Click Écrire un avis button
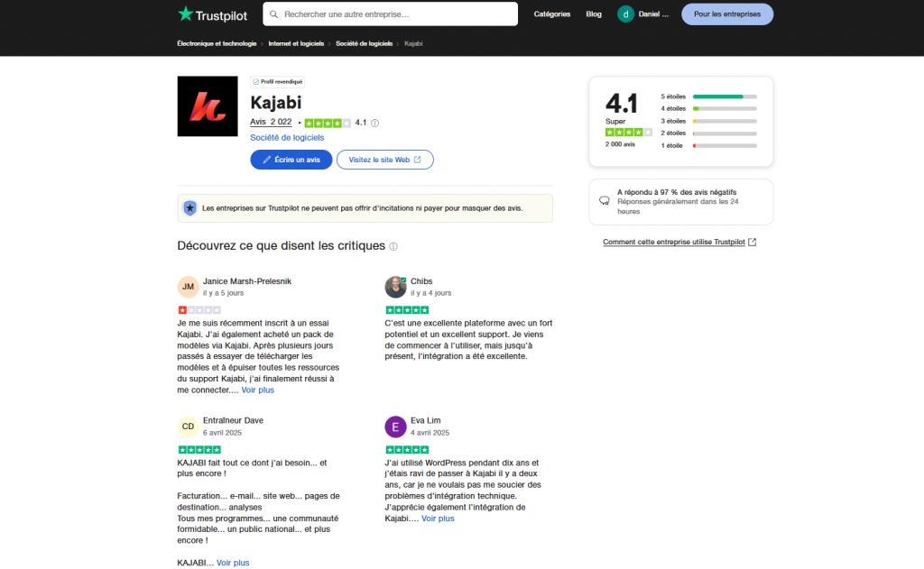The image size is (924, 569). pos(291,160)
